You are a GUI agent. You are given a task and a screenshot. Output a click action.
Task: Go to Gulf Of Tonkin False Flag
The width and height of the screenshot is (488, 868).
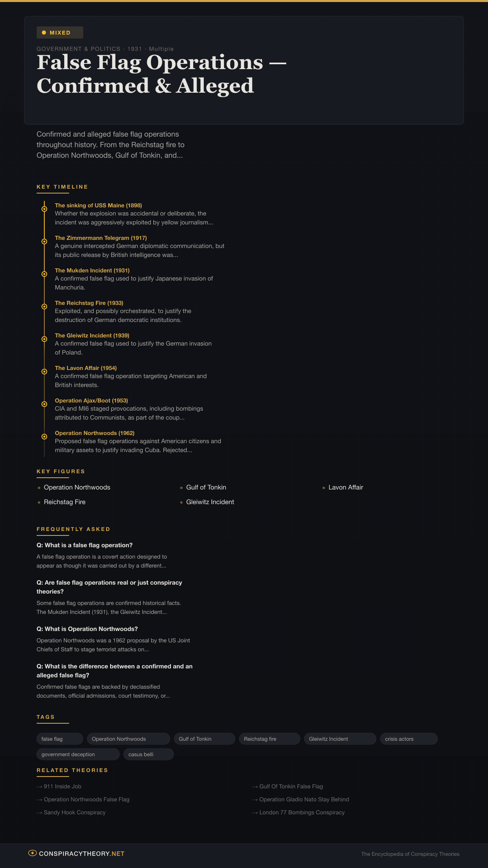[x=291, y=786]
